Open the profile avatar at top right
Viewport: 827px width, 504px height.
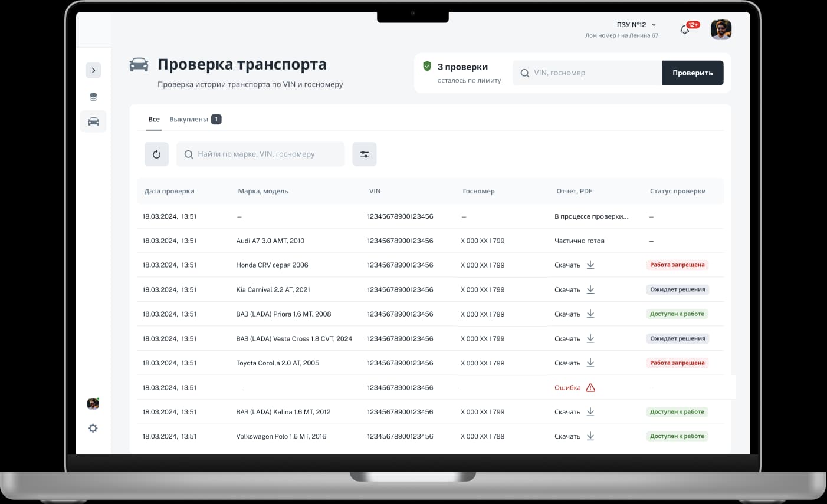tap(721, 29)
